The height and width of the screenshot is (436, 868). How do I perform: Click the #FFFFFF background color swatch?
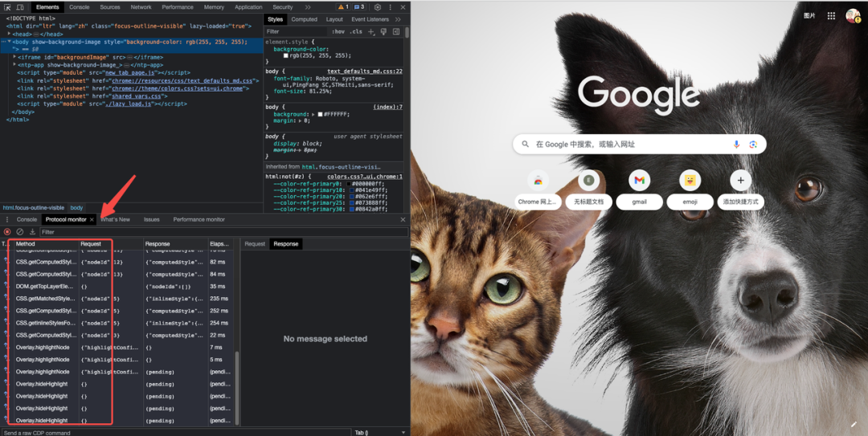(319, 115)
